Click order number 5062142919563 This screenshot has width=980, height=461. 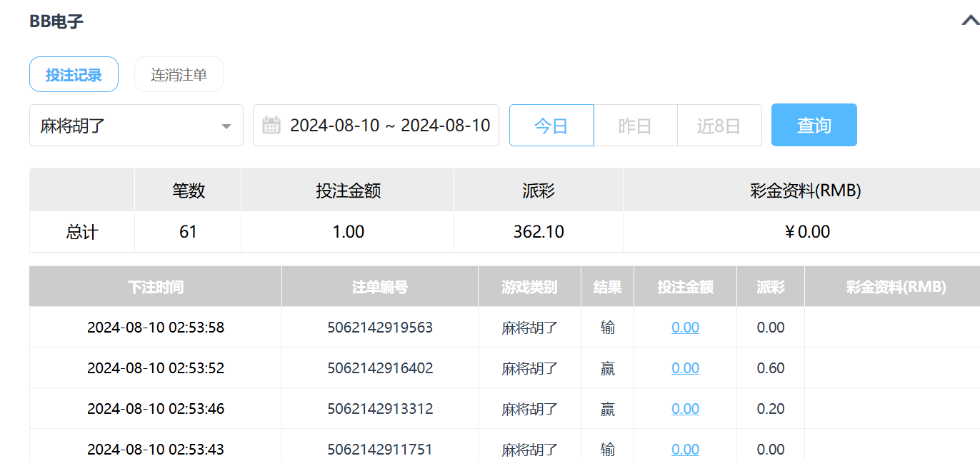coord(380,328)
